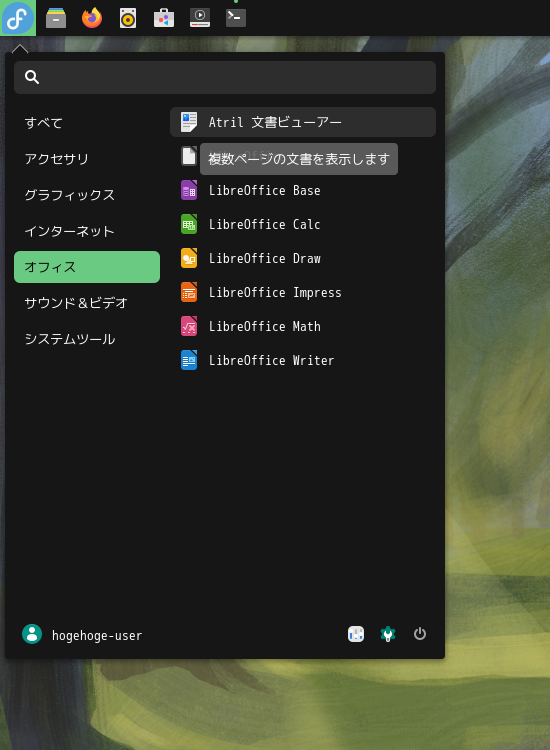
Task: Open the software center briefcase icon
Action: [164, 18]
